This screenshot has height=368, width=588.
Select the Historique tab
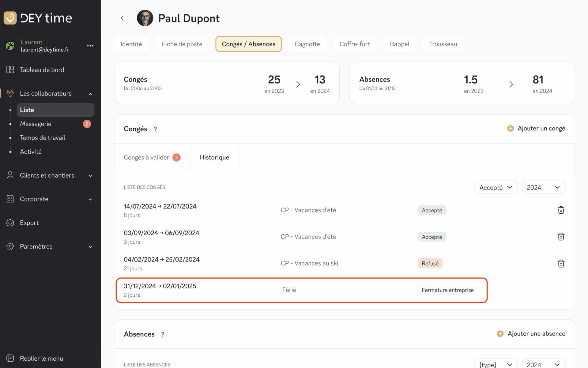(214, 157)
